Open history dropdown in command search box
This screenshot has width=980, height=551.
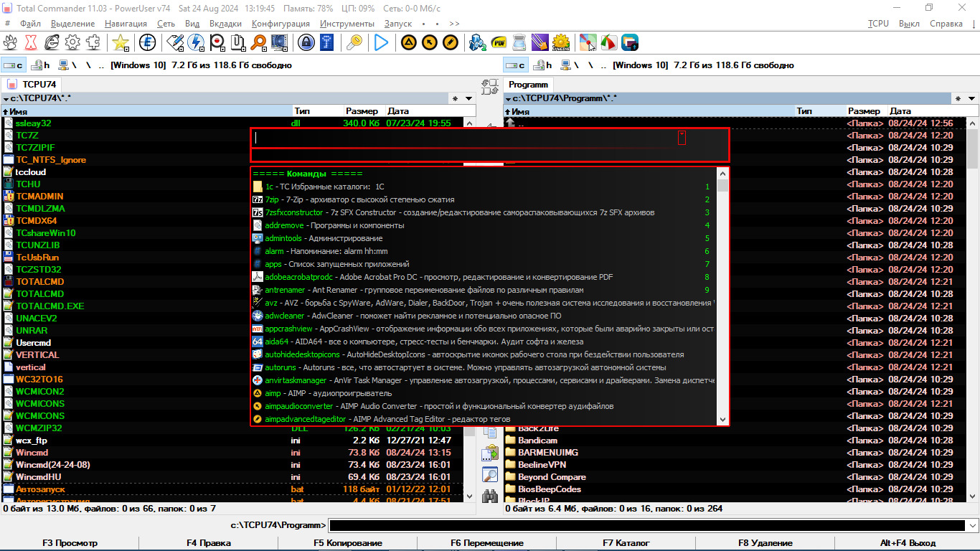click(x=682, y=138)
